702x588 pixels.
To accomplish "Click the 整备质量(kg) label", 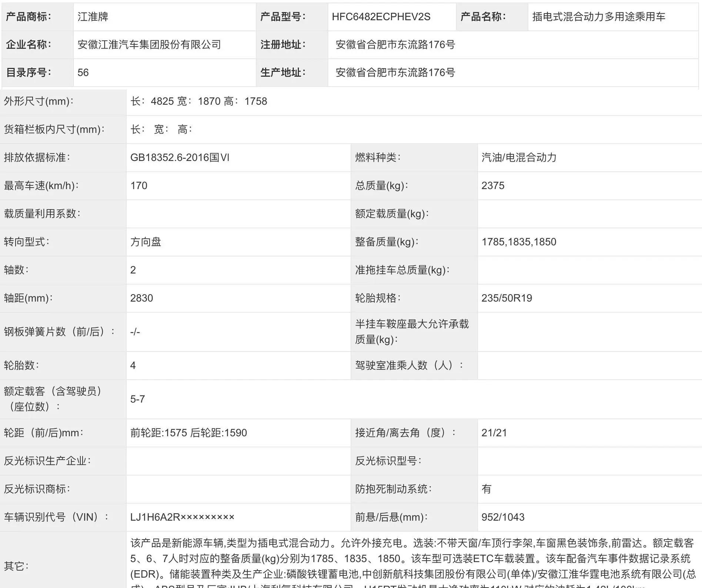I will (x=387, y=242).
